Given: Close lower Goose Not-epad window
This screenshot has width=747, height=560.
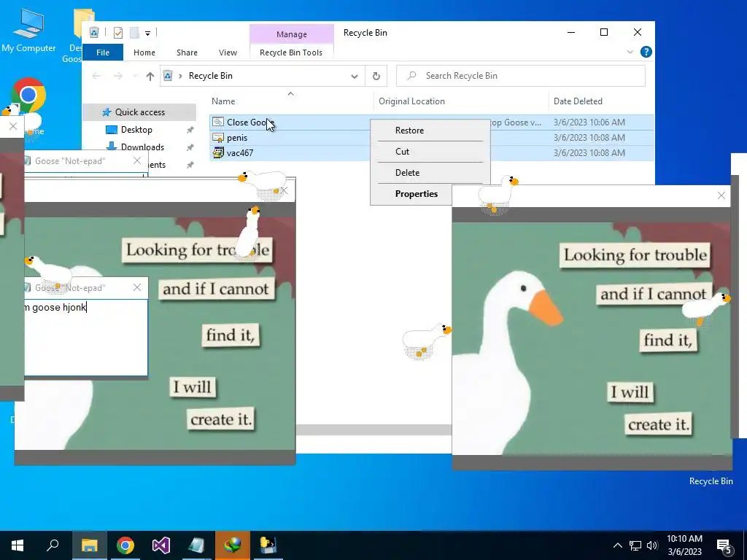Looking at the screenshot, I should [x=137, y=287].
